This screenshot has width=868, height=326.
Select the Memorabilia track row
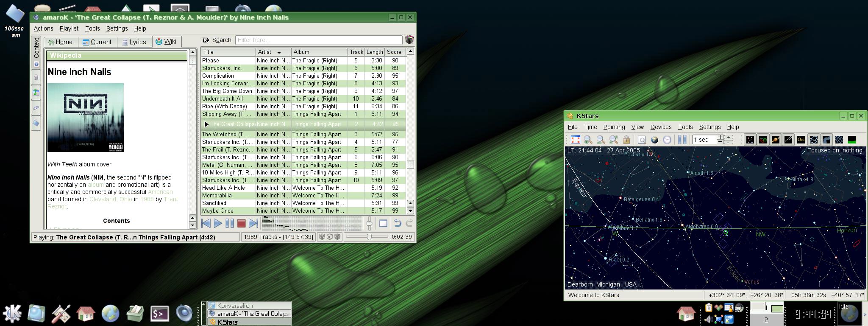[303, 196]
